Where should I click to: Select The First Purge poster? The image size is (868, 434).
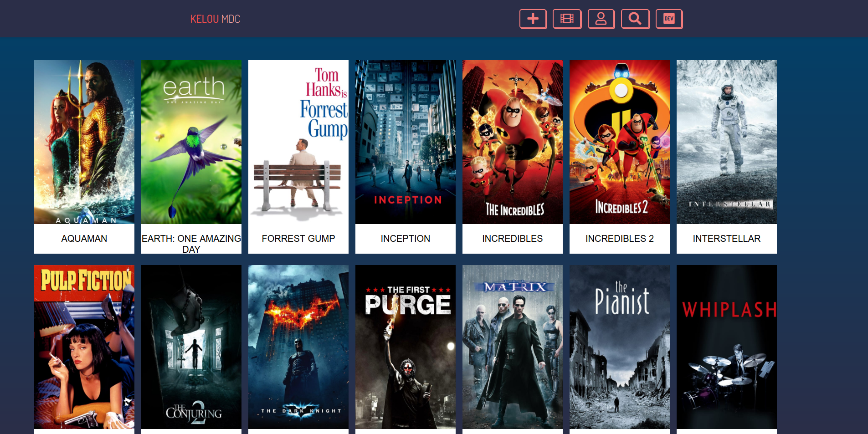point(406,347)
